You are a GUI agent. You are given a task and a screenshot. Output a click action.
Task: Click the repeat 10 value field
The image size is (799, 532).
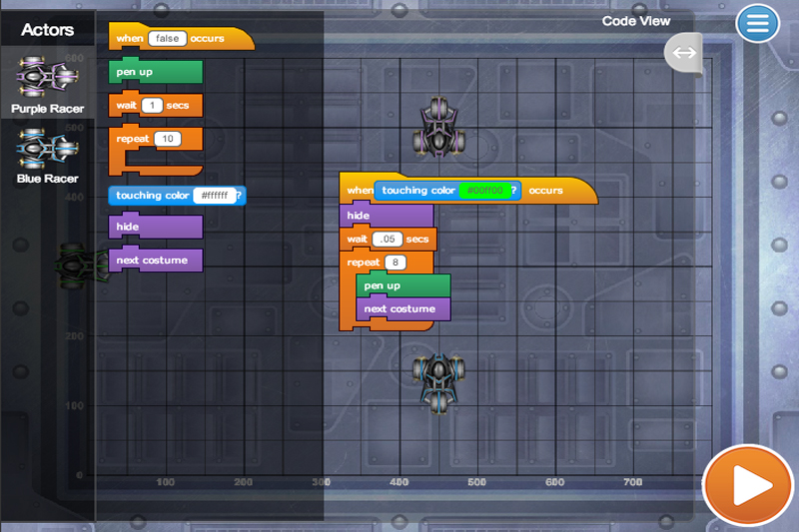[168, 139]
